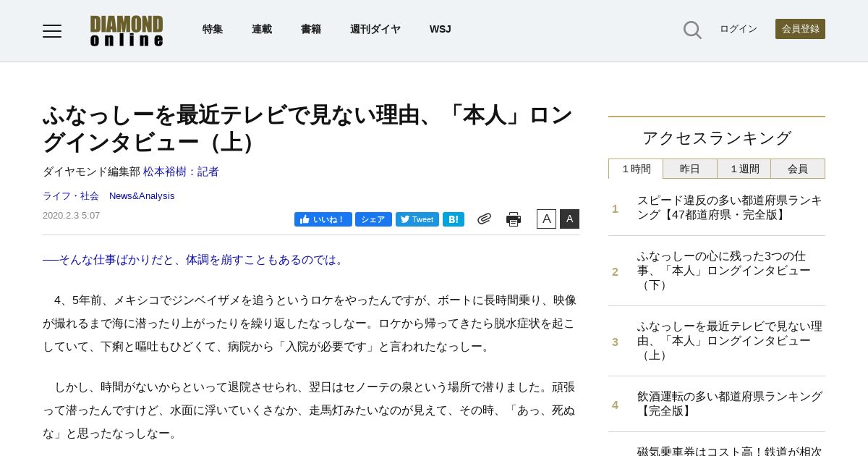The height and width of the screenshot is (456, 868).
Task: Open the ライフ・社会 category
Action: (71, 195)
